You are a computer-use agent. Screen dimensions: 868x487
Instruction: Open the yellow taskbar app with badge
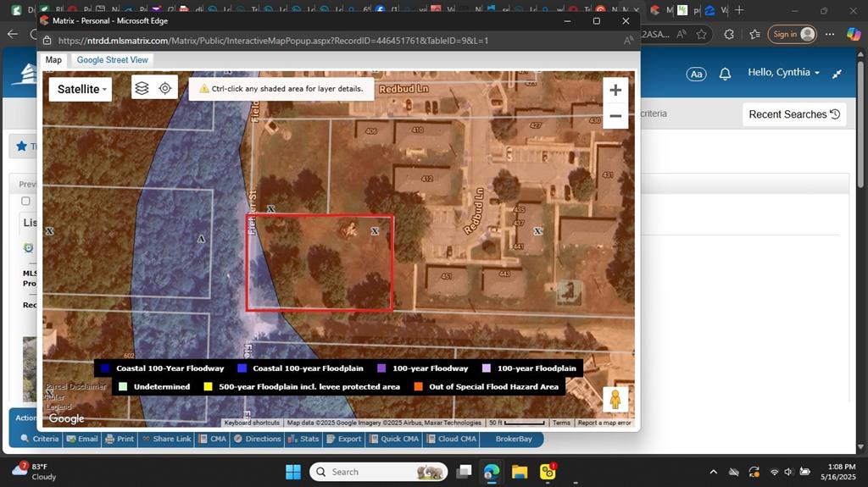click(548, 472)
